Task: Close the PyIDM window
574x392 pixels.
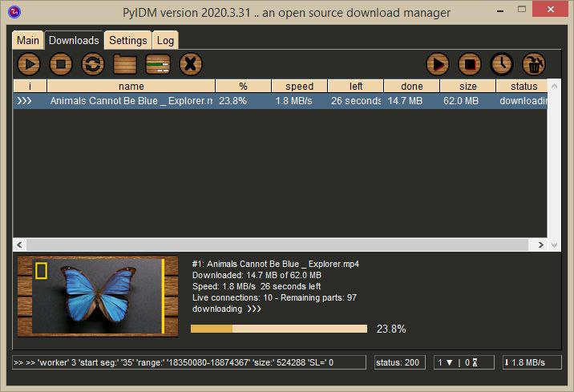Action: pyautogui.click(x=550, y=9)
